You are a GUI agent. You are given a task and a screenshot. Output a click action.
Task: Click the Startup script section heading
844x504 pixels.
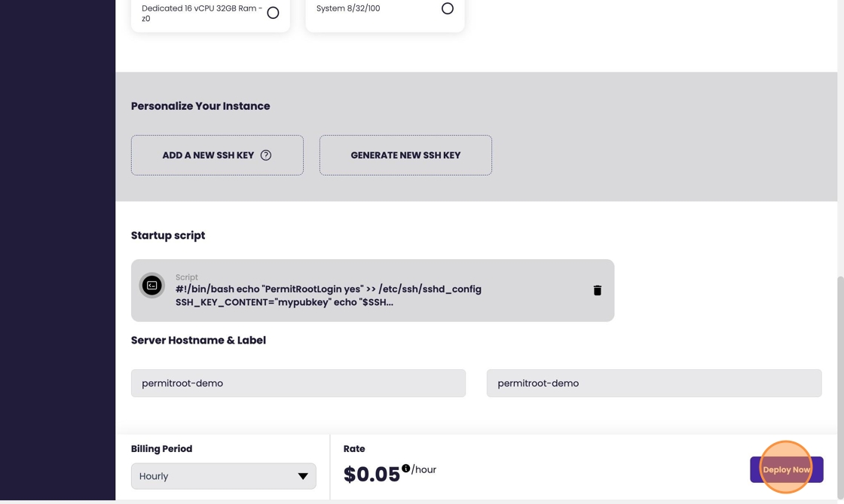(168, 236)
